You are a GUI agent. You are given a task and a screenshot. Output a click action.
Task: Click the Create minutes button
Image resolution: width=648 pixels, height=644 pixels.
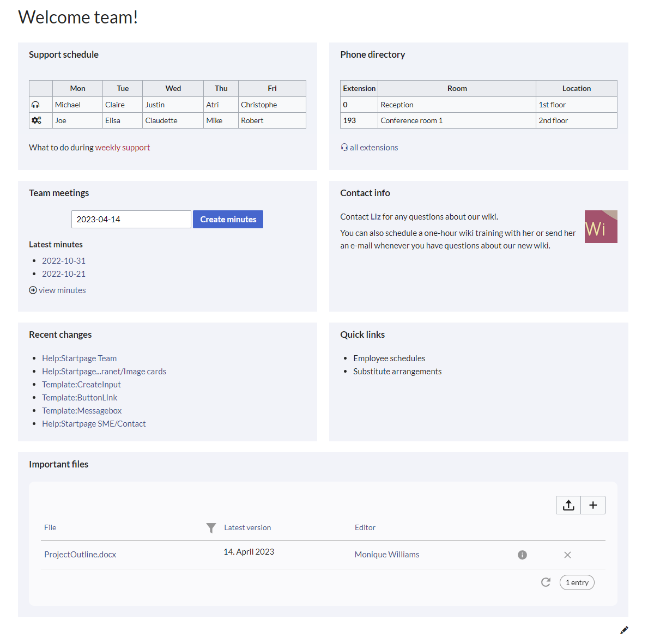pyautogui.click(x=228, y=220)
